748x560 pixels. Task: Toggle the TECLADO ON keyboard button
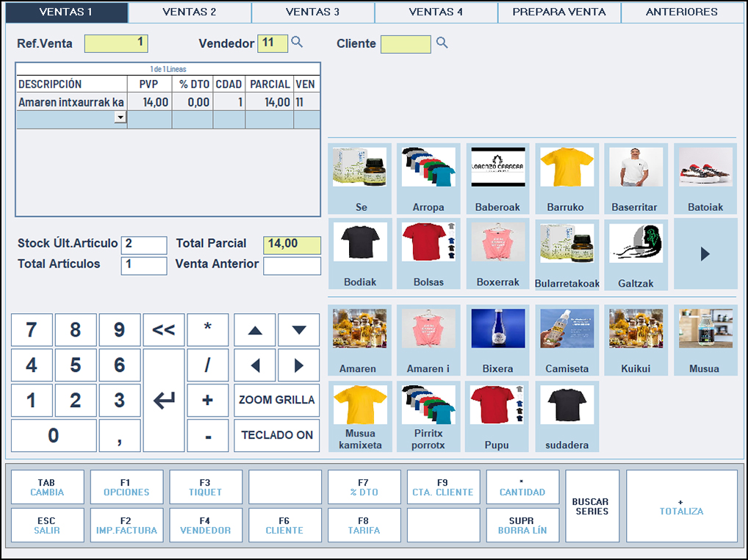click(276, 435)
